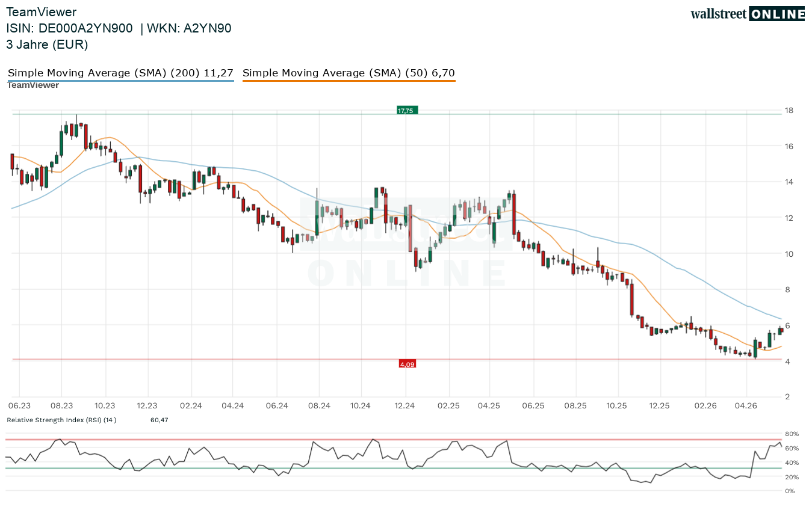Click the wallstreet ONLINE logo
812x507 pixels.
(x=747, y=14)
